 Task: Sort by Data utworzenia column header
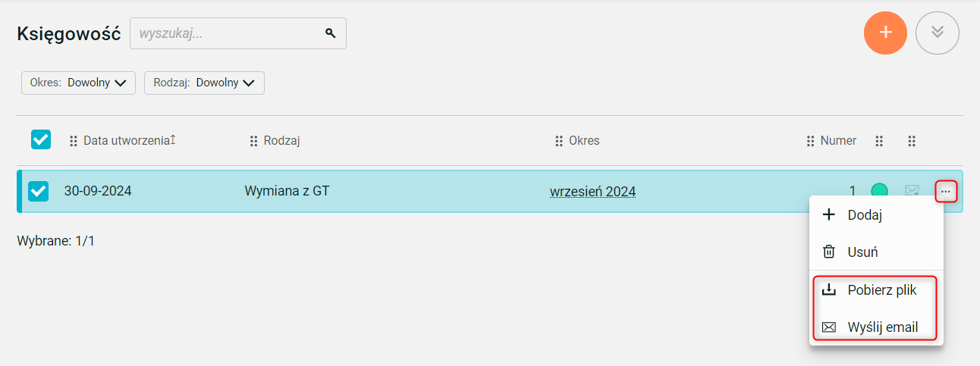(x=127, y=140)
